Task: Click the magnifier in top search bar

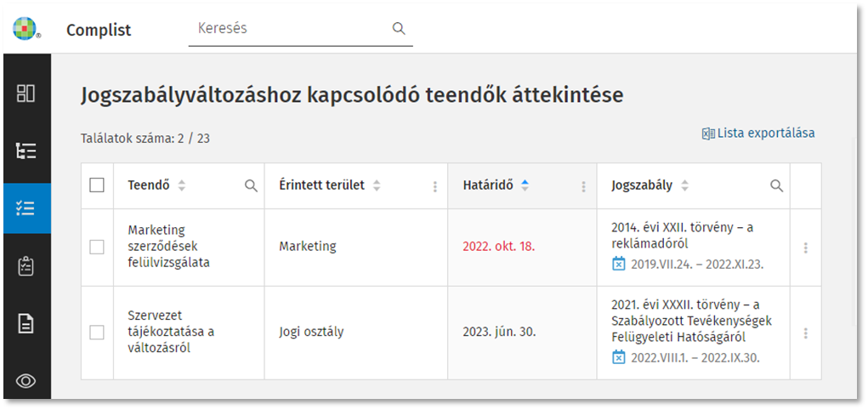Action: (x=399, y=29)
